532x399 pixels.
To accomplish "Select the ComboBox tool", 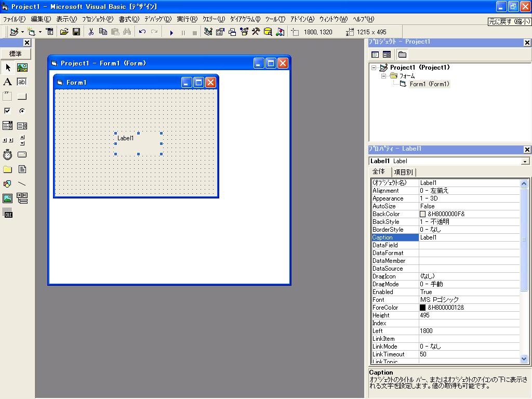I will click(7, 126).
